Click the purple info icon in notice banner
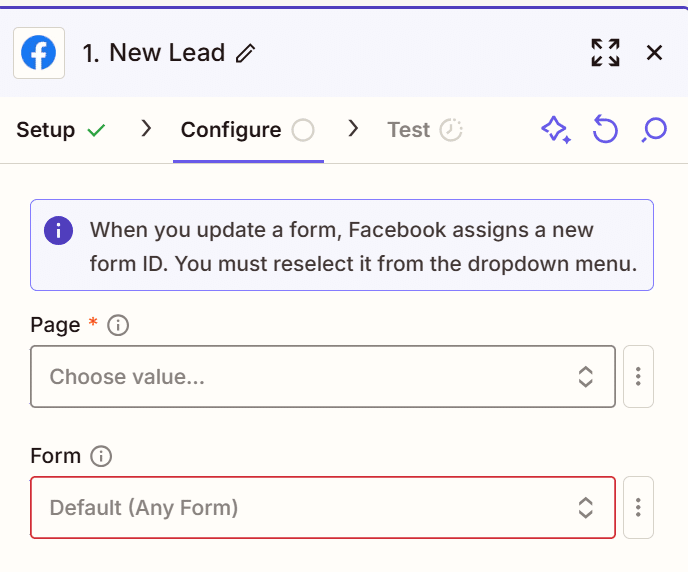Screen dimensions: 688x572 coord(58,230)
